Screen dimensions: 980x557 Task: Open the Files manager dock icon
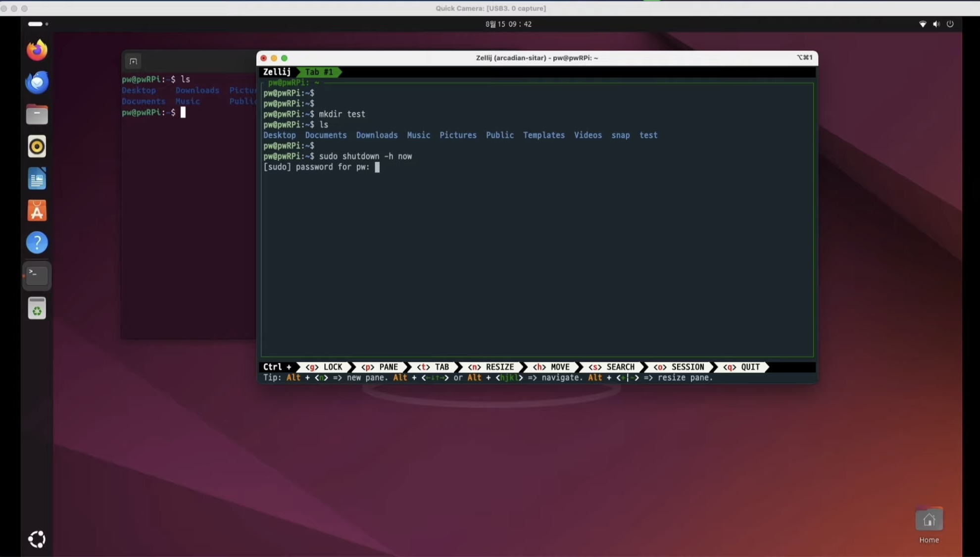pos(37,114)
